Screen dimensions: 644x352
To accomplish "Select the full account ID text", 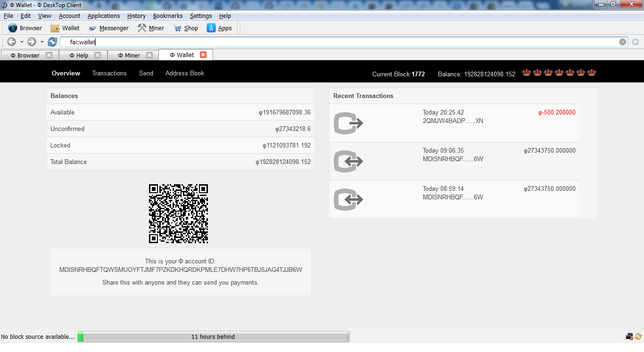I will tap(181, 270).
